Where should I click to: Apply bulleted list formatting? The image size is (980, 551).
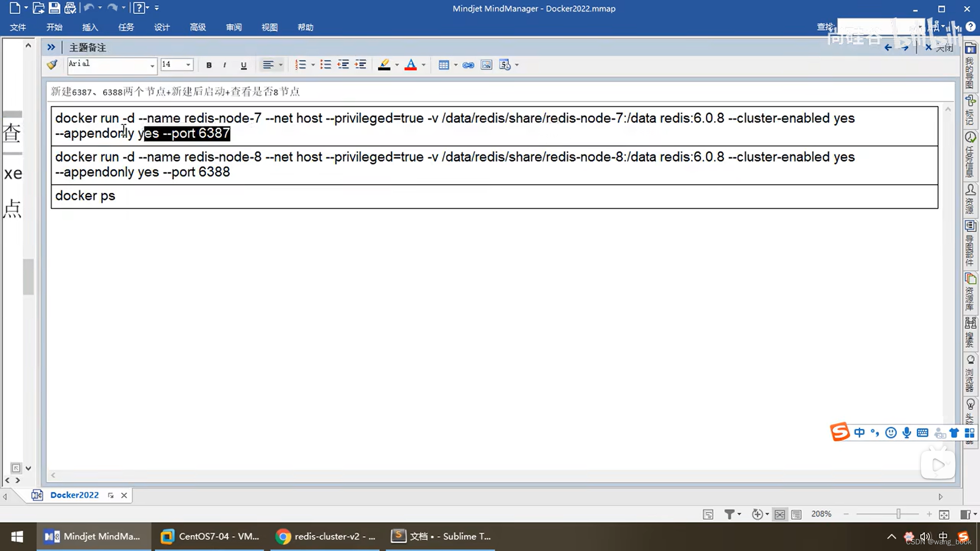point(325,65)
